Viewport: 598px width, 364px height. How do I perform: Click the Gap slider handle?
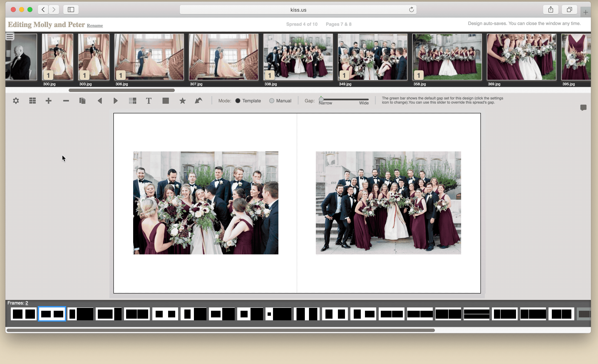[x=321, y=99]
